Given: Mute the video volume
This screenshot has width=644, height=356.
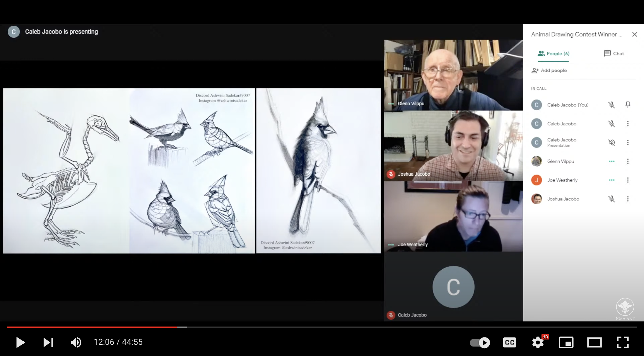Looking at the screenshot, I should (76, 342).
